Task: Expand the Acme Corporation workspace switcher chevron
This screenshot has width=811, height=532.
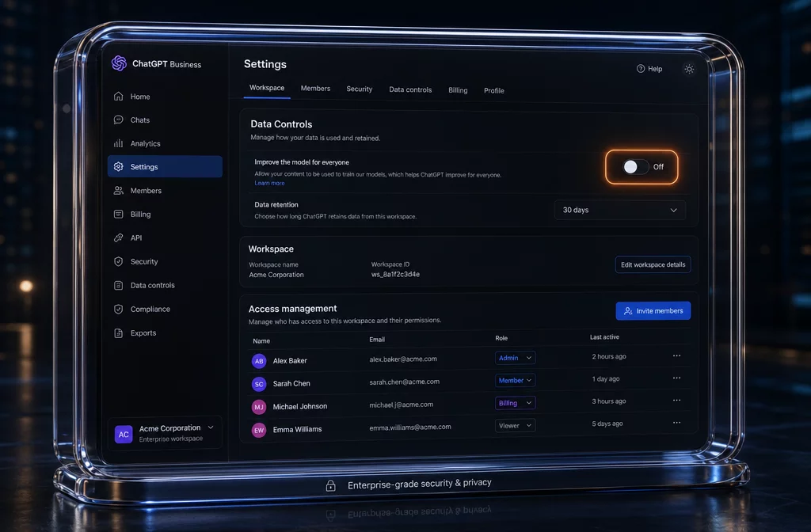Action: [x=211, y=427]
